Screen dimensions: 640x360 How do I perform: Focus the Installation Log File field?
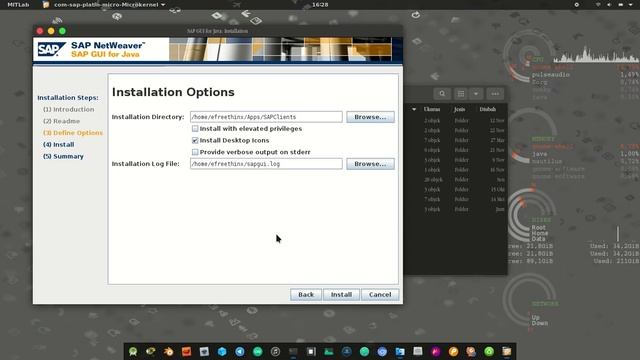click(266, 164)
